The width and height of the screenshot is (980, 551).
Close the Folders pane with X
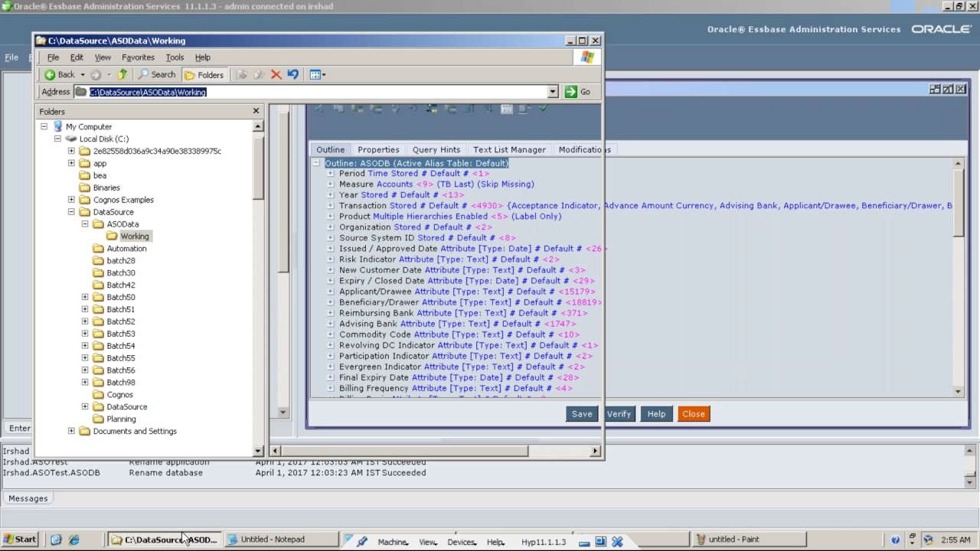pos(256,111)
